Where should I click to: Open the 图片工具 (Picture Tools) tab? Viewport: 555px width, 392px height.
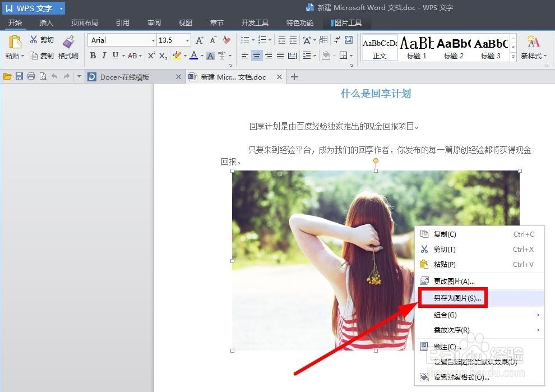pyautogui.click(x=347, y=23)
